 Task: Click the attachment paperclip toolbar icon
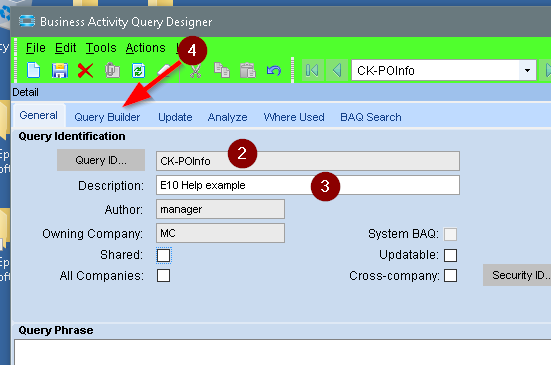(x=112, y=70)
